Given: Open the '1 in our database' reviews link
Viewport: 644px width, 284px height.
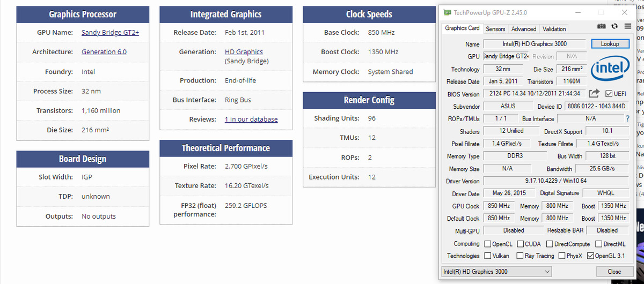Looking at the screenshot, I should (x=251, y=119).
